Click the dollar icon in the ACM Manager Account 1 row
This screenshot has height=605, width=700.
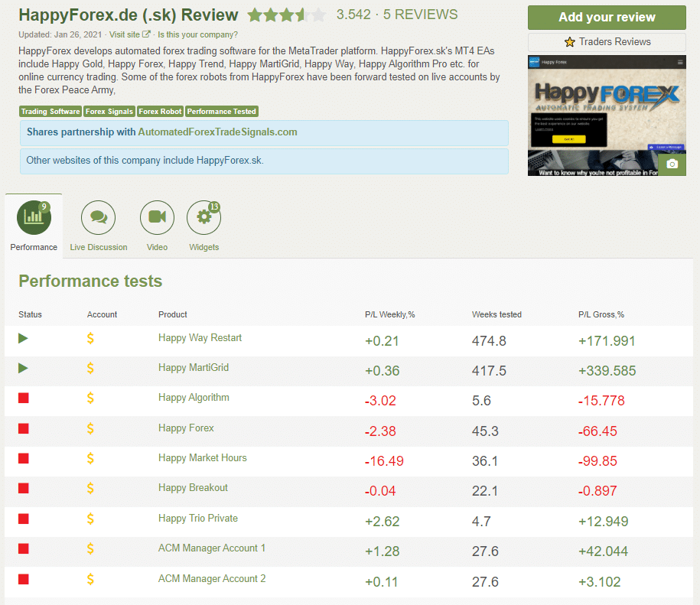[x=90, y=548]
